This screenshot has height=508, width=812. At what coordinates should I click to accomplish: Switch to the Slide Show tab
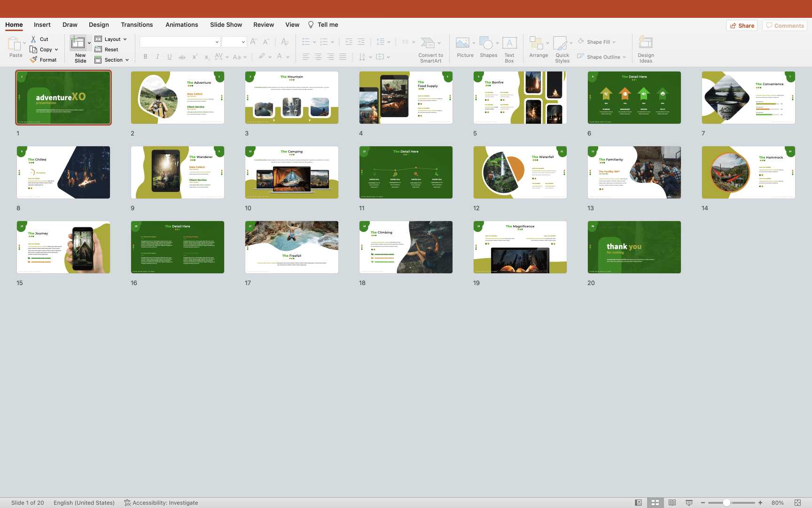point(226,24)
